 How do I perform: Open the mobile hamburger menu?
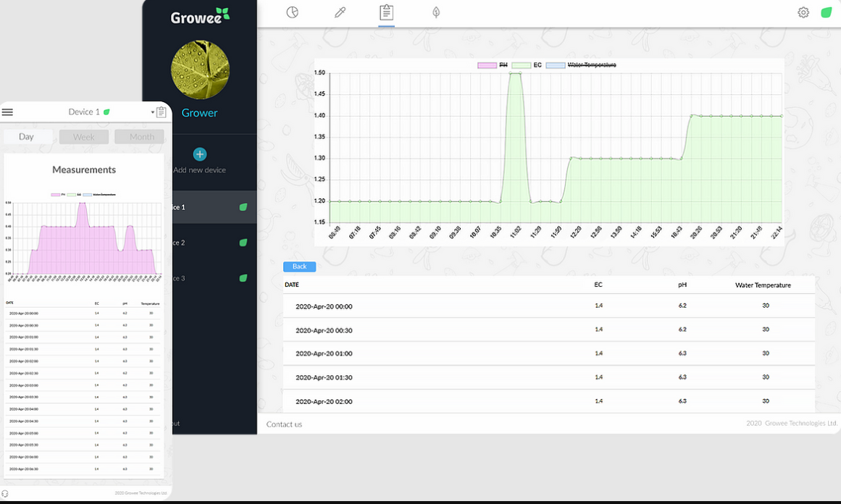coord(8,112)
